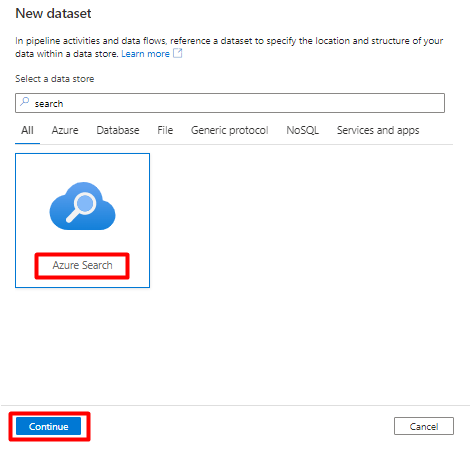The image size is (470, 459).
Task: Open the external link icon beside Learn more
Action: (x=178, y=53)
